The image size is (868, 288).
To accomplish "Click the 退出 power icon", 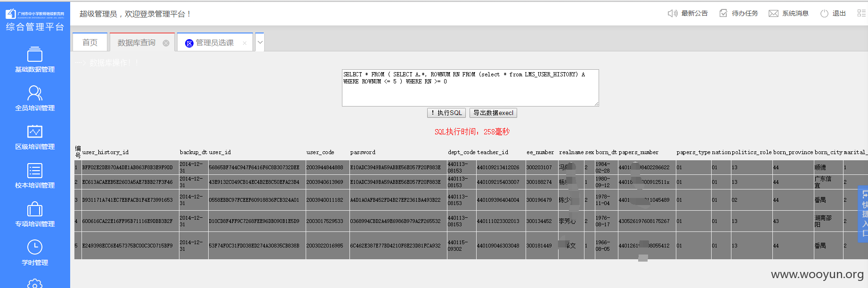I will pos(824,13).
